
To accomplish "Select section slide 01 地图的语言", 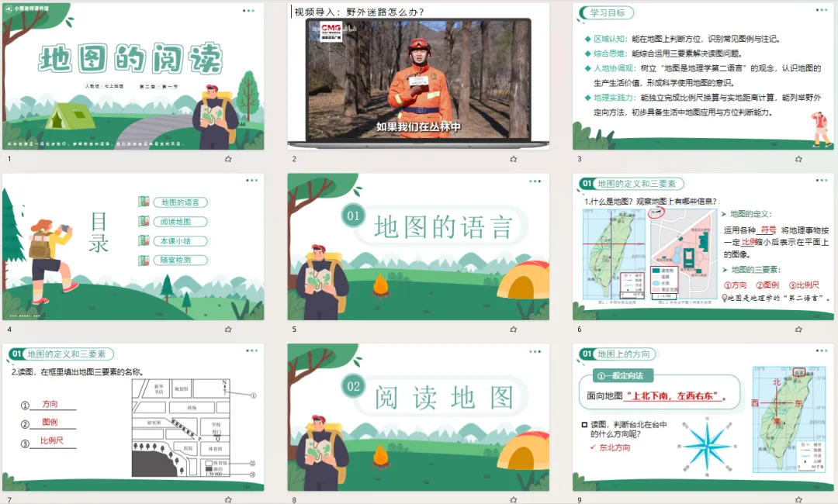I will tap(418, 247).
